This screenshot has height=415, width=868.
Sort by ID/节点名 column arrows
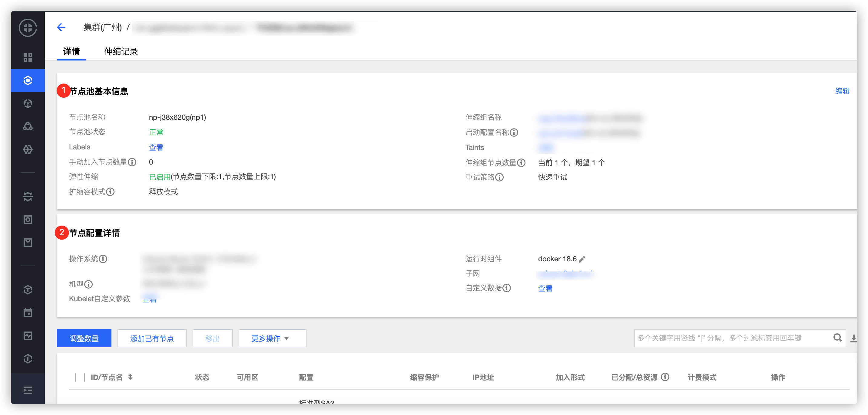pos(131,377)
